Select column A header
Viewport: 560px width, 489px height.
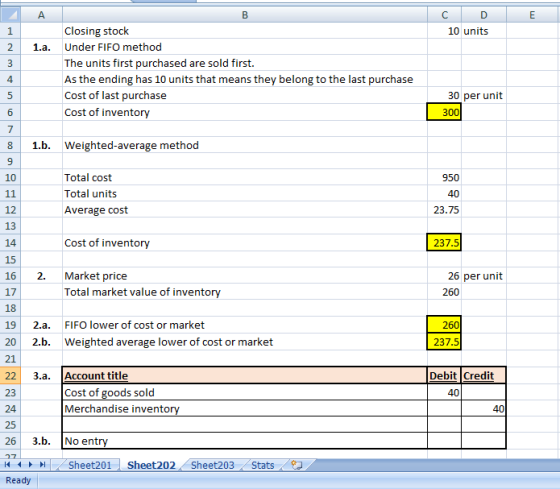click(x=41, y=15)
